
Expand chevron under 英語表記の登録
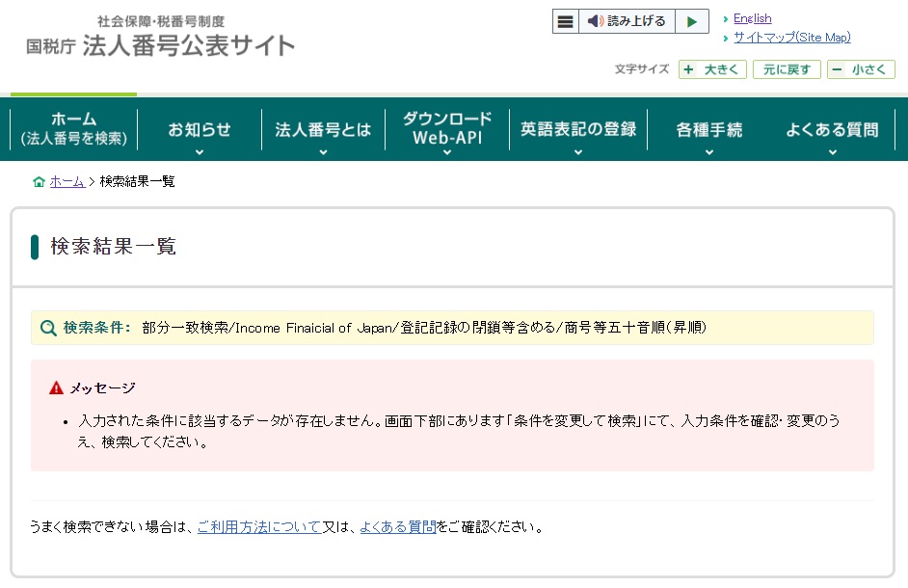click(x=578, y=152)
